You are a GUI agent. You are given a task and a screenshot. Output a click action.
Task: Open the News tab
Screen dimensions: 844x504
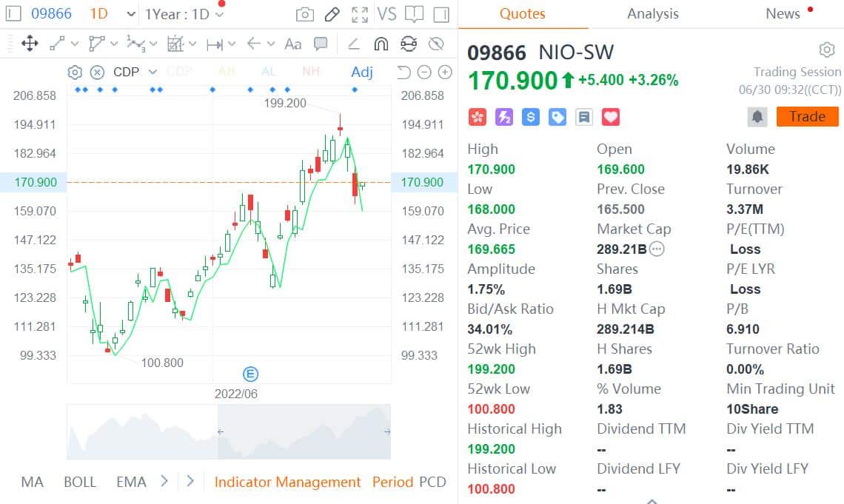pyautogui.click(x=783, y=13)
